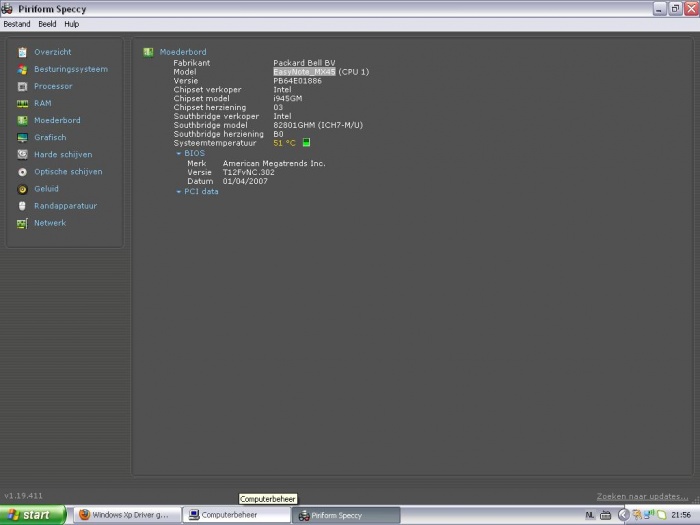Show Geluid details
The image size is (700, 525).
(x=46, y=189)
